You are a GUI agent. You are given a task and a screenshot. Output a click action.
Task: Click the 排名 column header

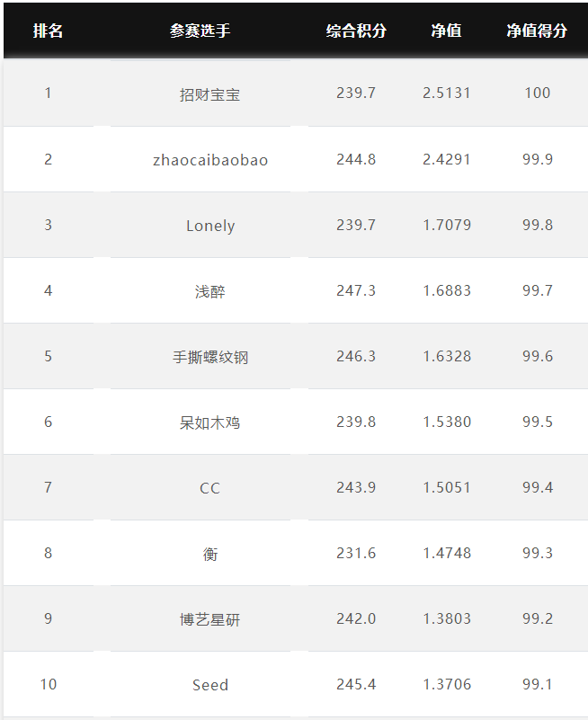point(48,31)
